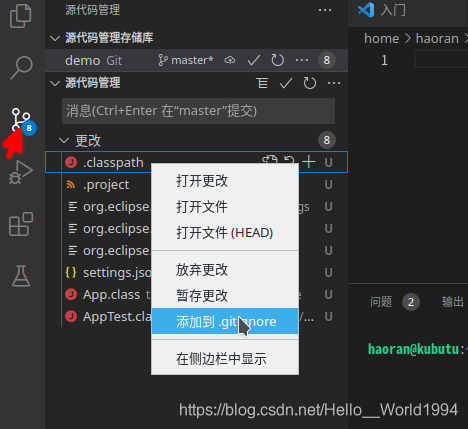Open the Extensions view icon
Image resolution: width=468 pixels, height=429 pixels.
(21, 224)
